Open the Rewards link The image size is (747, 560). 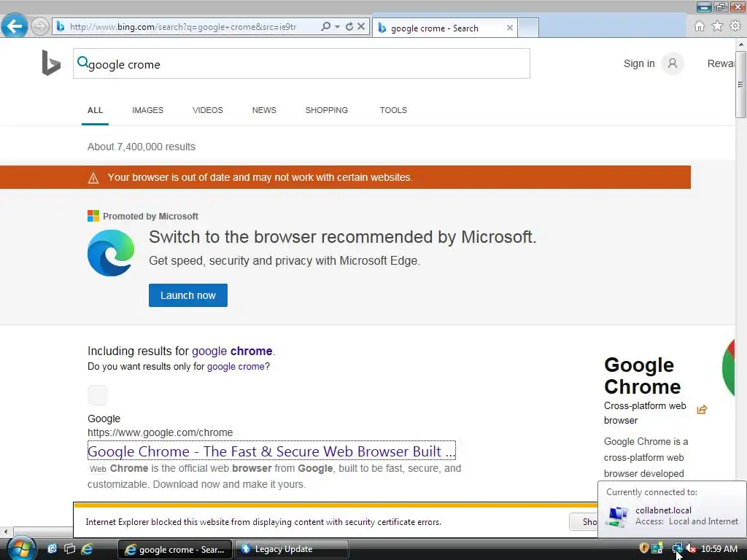coord(721,63)
